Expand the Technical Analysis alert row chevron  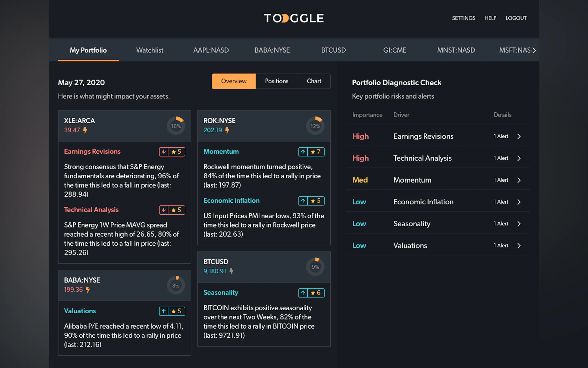click(519, 158)
